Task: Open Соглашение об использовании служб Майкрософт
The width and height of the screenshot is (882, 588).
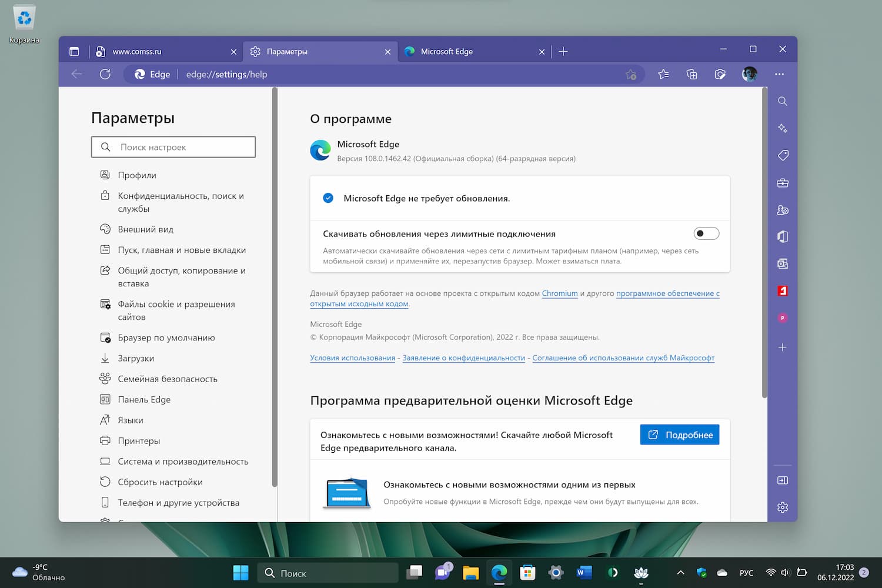Action: pos(623,358)
